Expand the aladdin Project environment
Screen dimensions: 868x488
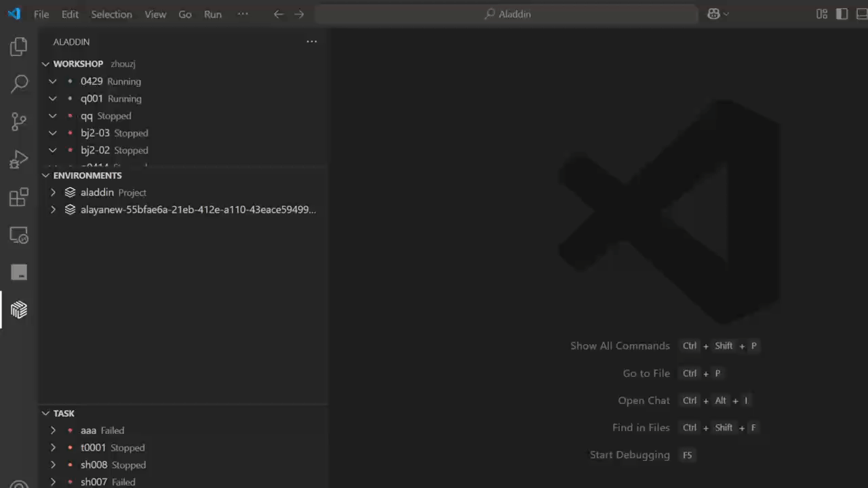[53, 192]
